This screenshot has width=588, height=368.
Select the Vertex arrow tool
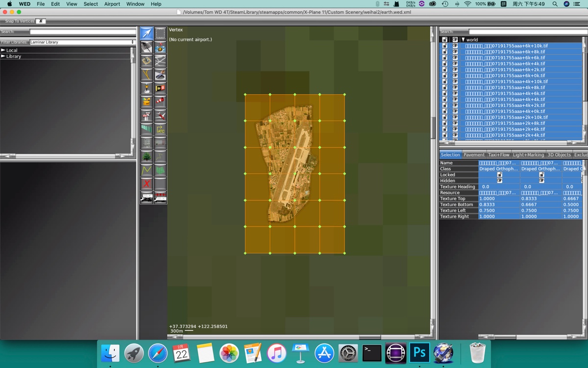point(147,33)
